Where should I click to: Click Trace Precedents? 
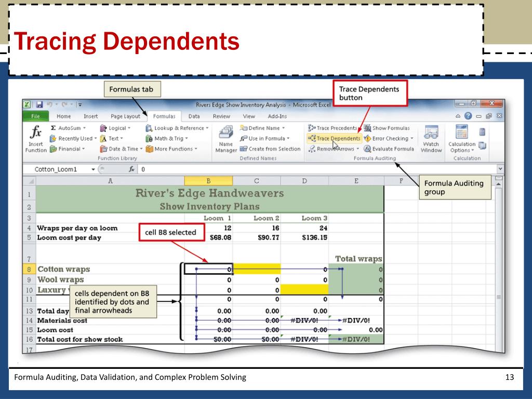point(332,128)
